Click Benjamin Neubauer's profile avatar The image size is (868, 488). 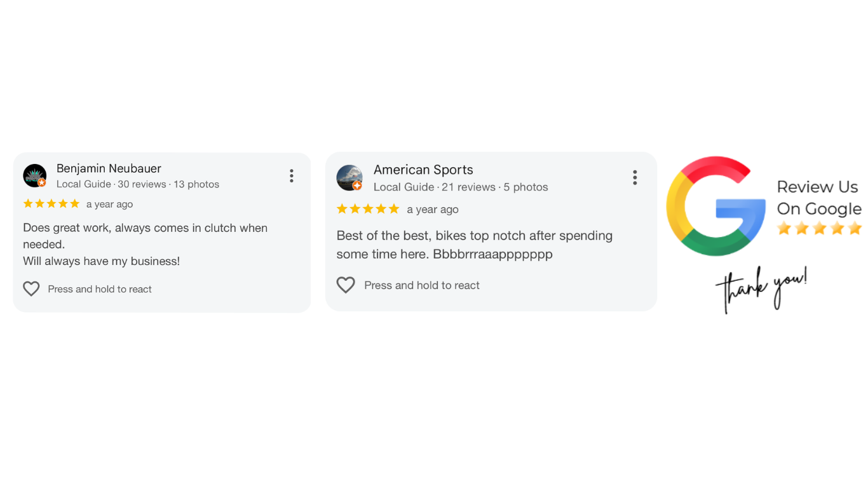point(35,176)
